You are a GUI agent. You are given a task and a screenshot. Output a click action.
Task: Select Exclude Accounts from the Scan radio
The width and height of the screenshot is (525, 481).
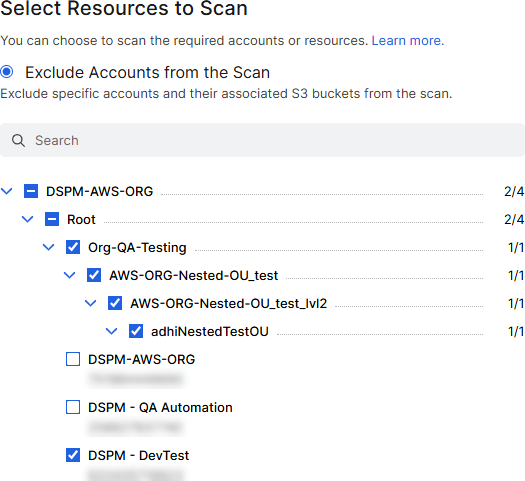[x=7, y=72]
